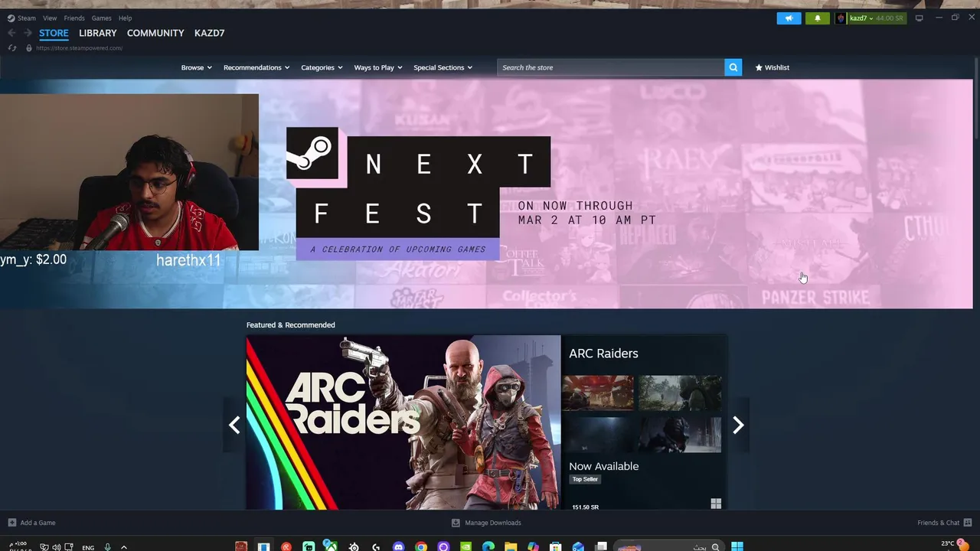Click the blue search magnifier button
Screen dimensions: 980x551
coord(733,67)
